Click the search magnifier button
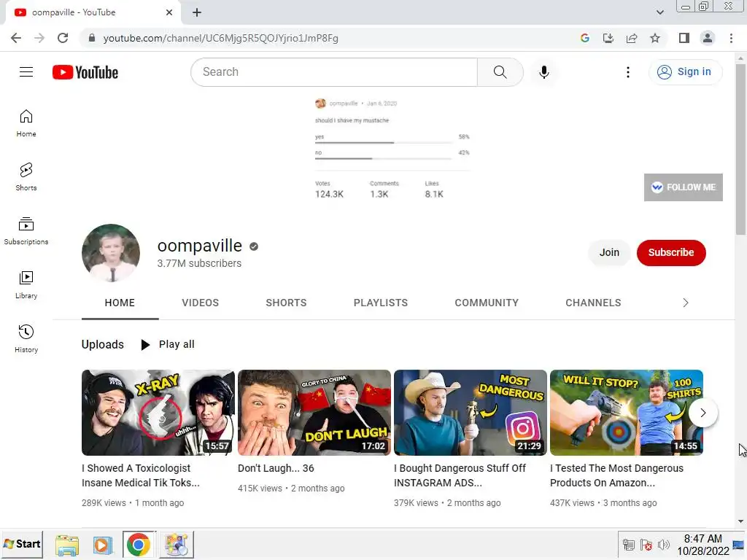Image resolution: width=747 pixels, height=560 pixels. (500, 72)
